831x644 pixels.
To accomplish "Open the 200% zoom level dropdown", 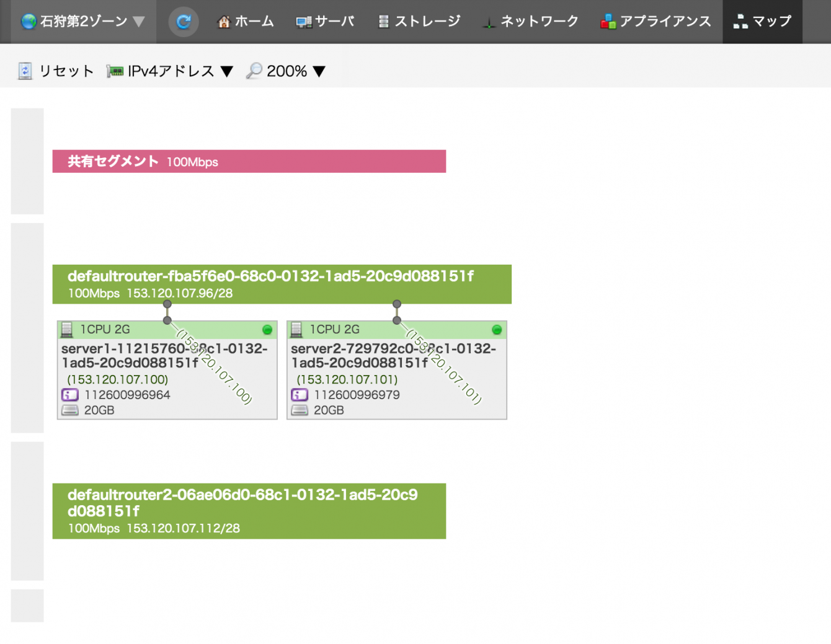I will 319,72.
